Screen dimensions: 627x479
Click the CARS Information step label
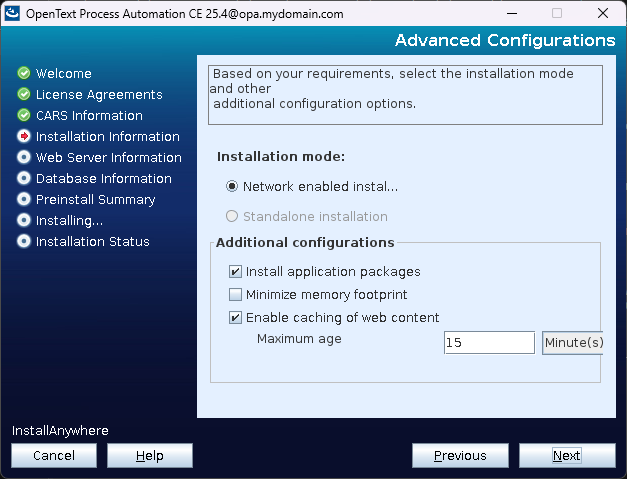pos(89,116)
